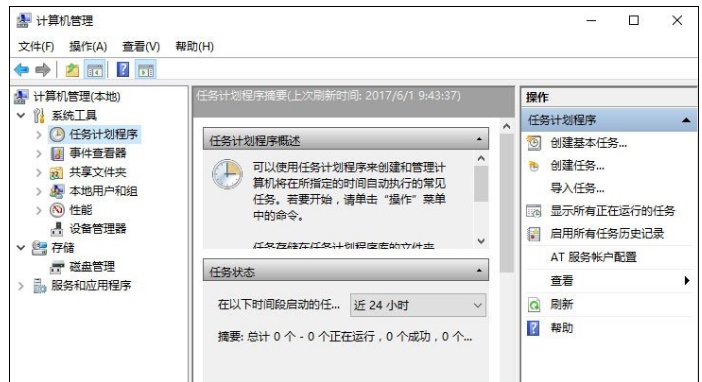Toggle show/hide action pane toolbar icon
This screenshot has height=382, width=702.
(x=146, y=70)
